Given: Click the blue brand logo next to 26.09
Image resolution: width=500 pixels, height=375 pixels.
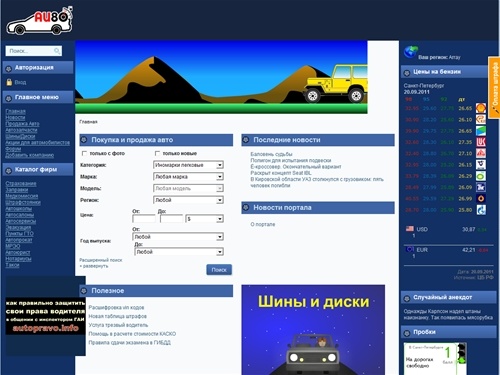Looking at the screenshot, I should point(481,187).
